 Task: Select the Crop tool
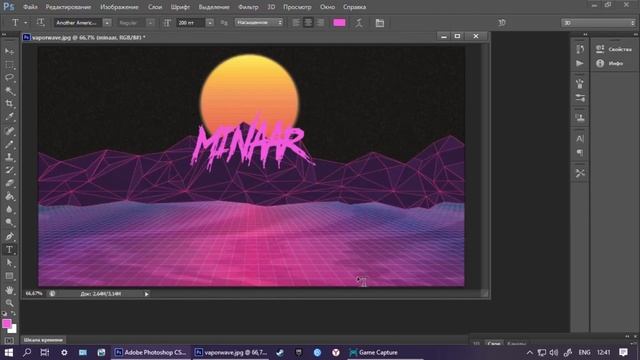pyautogui.click(x=9, y=104)
